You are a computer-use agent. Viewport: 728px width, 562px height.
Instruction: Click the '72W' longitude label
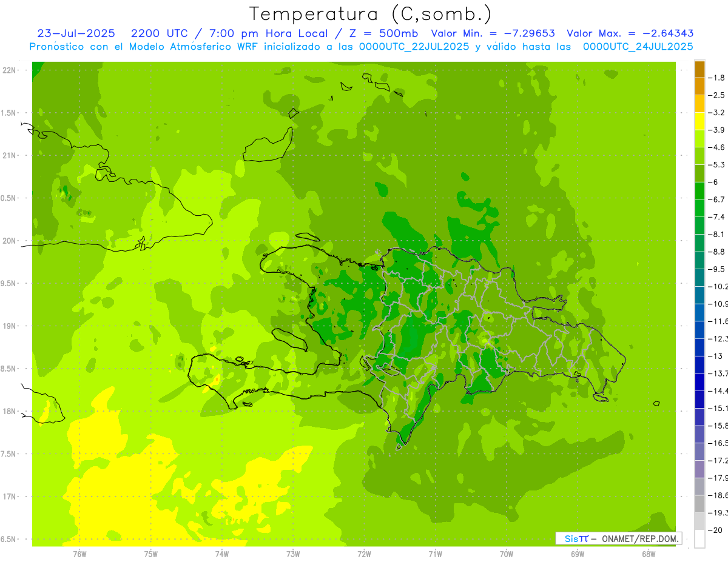364,554
